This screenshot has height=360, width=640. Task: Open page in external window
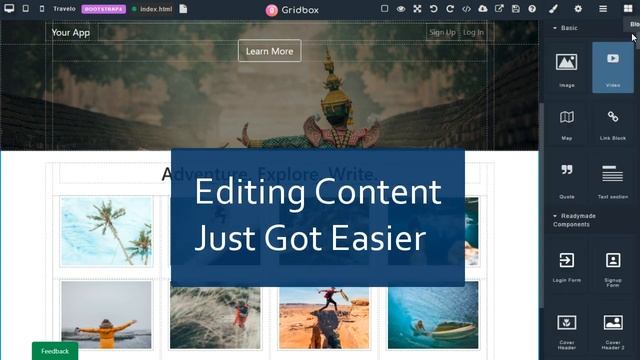point(499,9)
